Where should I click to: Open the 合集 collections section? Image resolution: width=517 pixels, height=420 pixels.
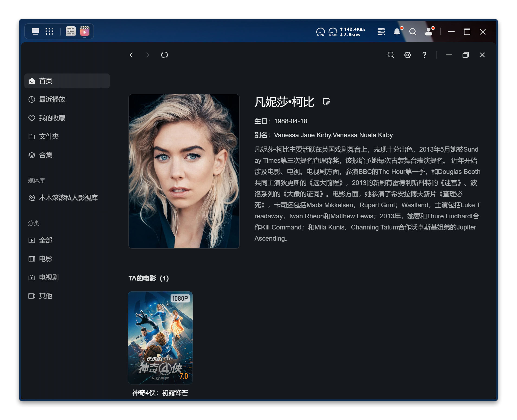tap(45, 155)
